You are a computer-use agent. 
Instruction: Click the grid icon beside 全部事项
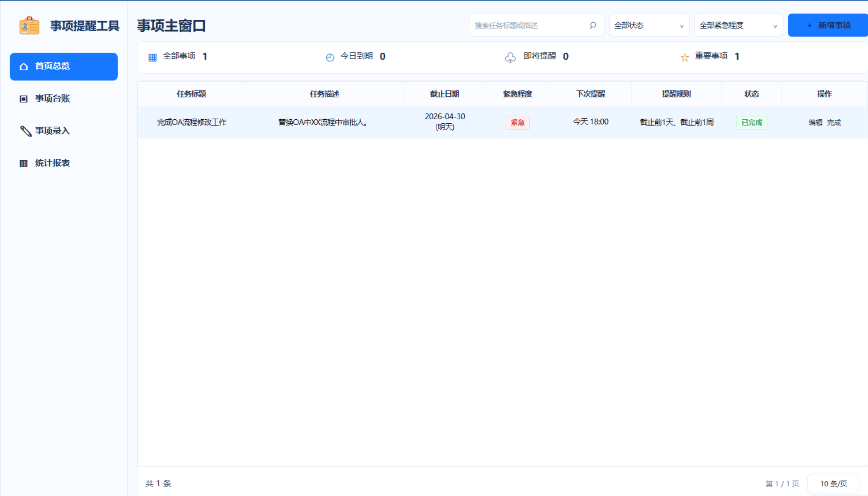coord(152,57)
